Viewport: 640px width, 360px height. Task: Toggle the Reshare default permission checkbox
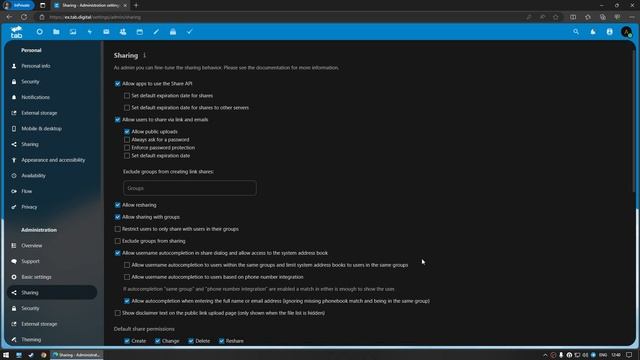pos(222,341)
